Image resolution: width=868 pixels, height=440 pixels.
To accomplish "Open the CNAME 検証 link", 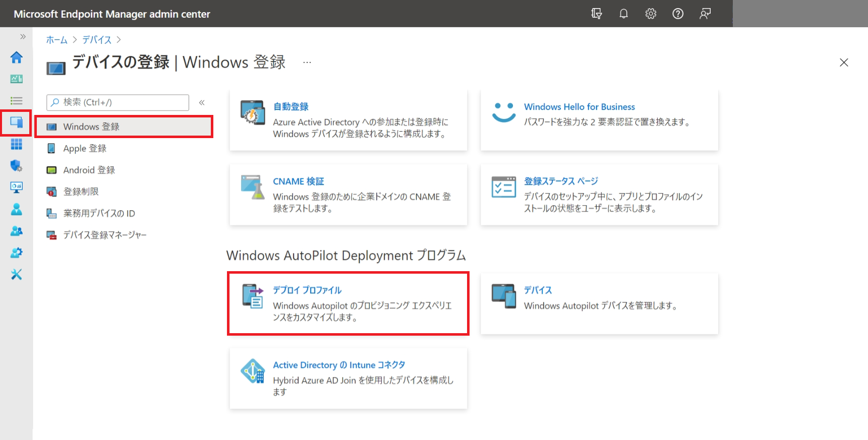I will pyautogui.click(x=299, y=181).
